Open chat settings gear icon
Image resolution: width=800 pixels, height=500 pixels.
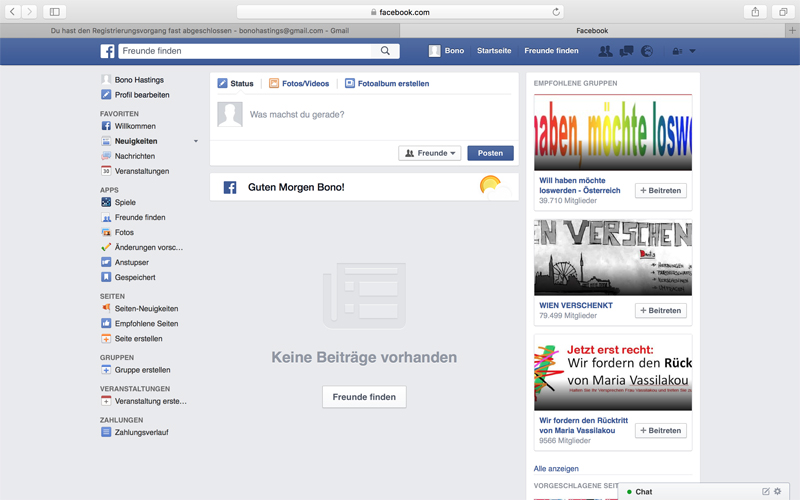pyautogui.click(x=778, y=491)
